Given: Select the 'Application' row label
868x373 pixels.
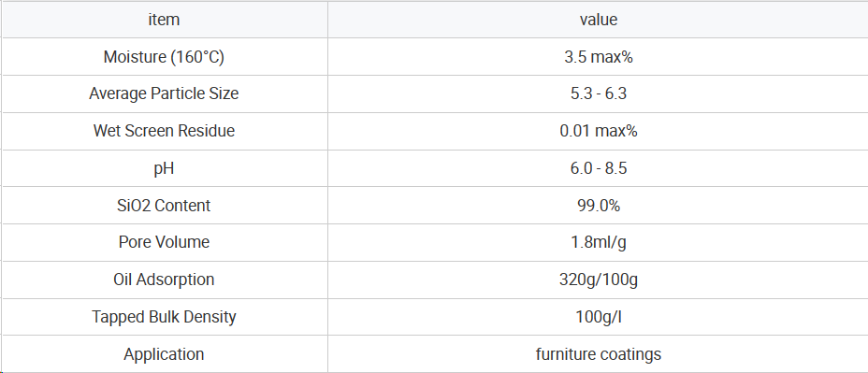Looking at the screenshot, I should click(164, 354).
